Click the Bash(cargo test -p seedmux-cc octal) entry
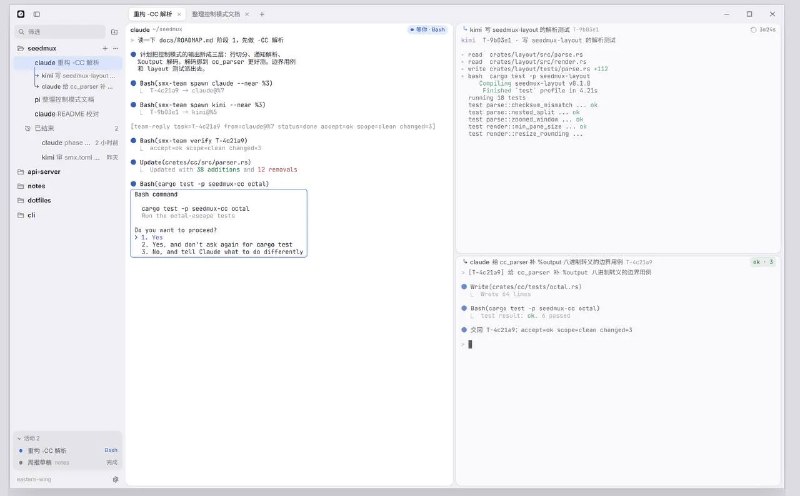Viewport: 800px width, 496px height. (x=204, y=184)
